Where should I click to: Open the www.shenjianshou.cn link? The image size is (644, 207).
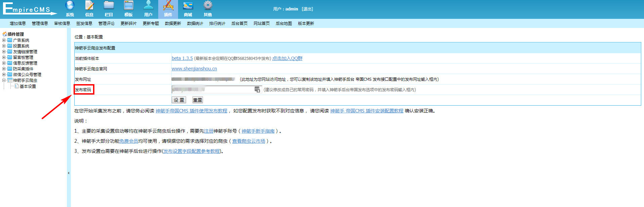194,69
